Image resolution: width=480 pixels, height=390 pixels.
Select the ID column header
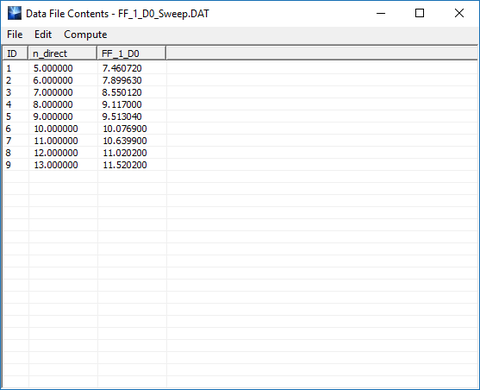[15, 53]
